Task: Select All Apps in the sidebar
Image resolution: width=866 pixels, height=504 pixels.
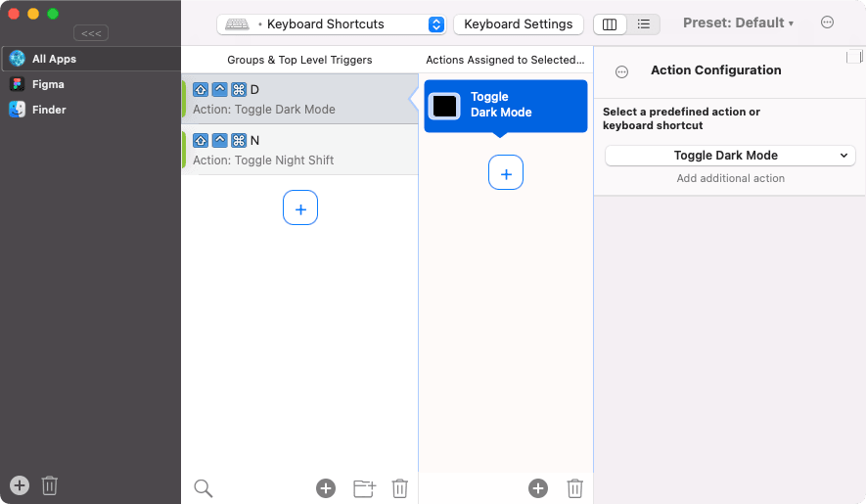Action: [x=91, y=59]
